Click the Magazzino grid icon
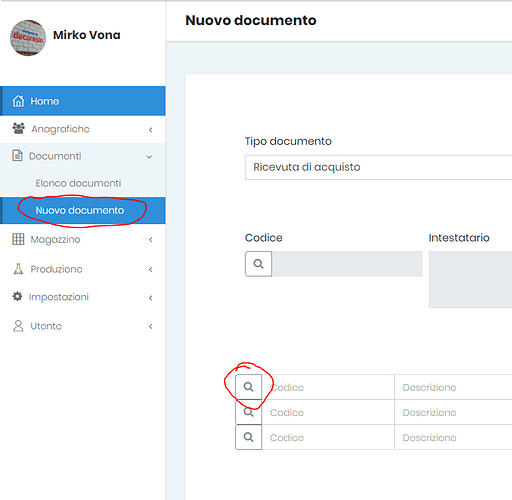This screenshot has height=500, width=512. [x=18, y=239]
